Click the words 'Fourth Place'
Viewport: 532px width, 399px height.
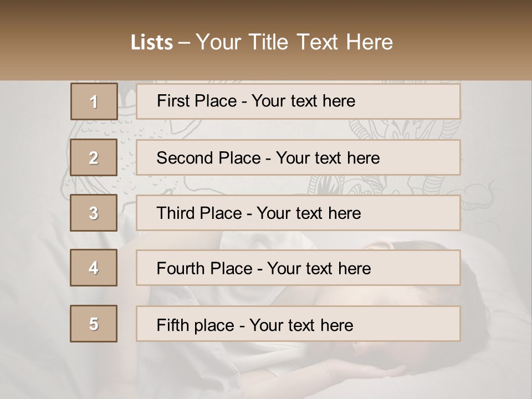(204, 269)
